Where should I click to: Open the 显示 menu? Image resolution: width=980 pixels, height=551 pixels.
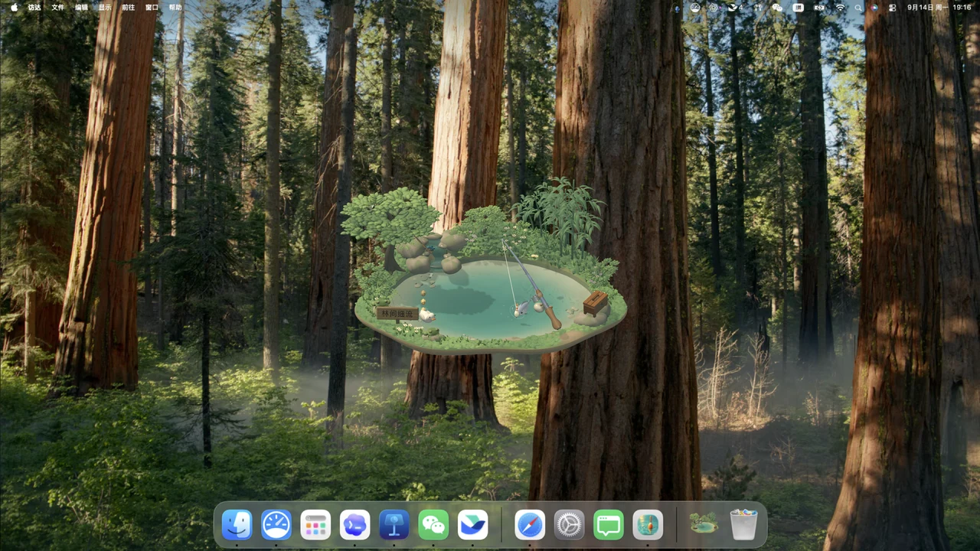point(105,8)
